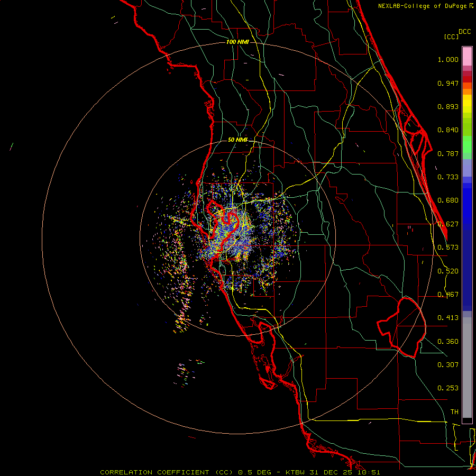Click the 0.947 scale value
This screenshot has width=476, height=476.
(x=448, y=84)
